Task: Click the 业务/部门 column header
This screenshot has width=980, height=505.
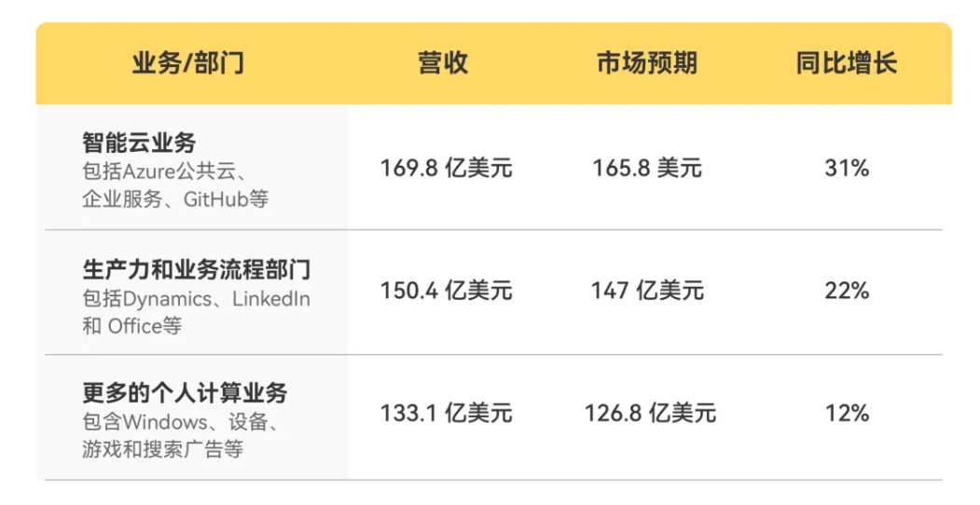Action: [x=188, y=63]
